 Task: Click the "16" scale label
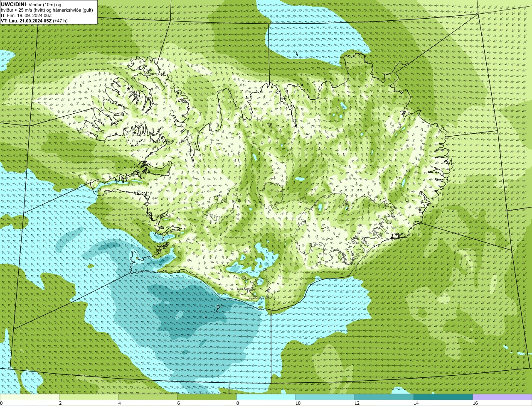point(475,403)
